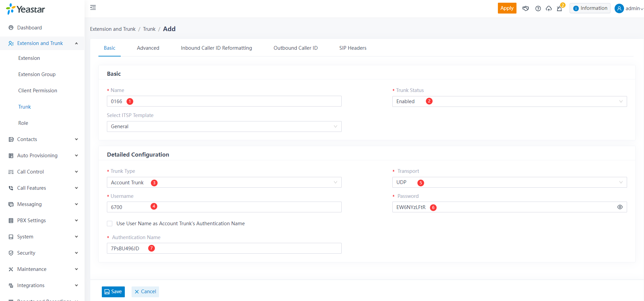Show password with the eye icon
The width and height of the screenshot is (644, 301).
pyautogui.click(x=620, y=207)
